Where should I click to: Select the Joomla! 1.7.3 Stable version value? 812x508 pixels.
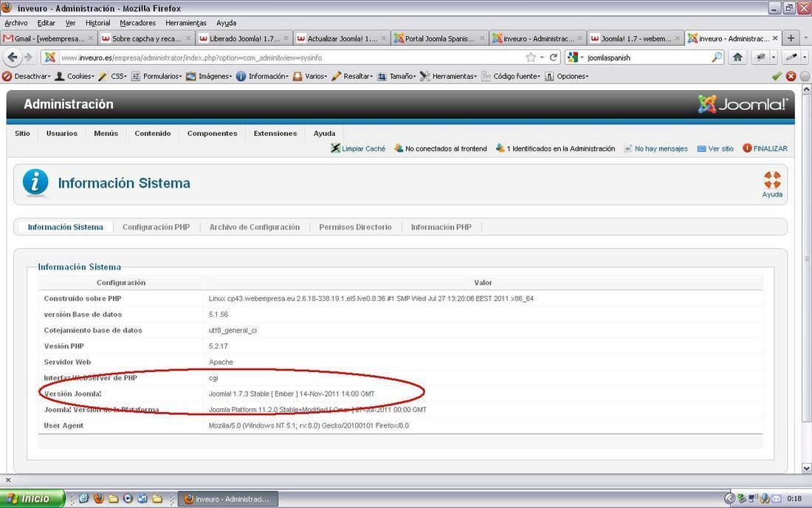click(291, 394)
